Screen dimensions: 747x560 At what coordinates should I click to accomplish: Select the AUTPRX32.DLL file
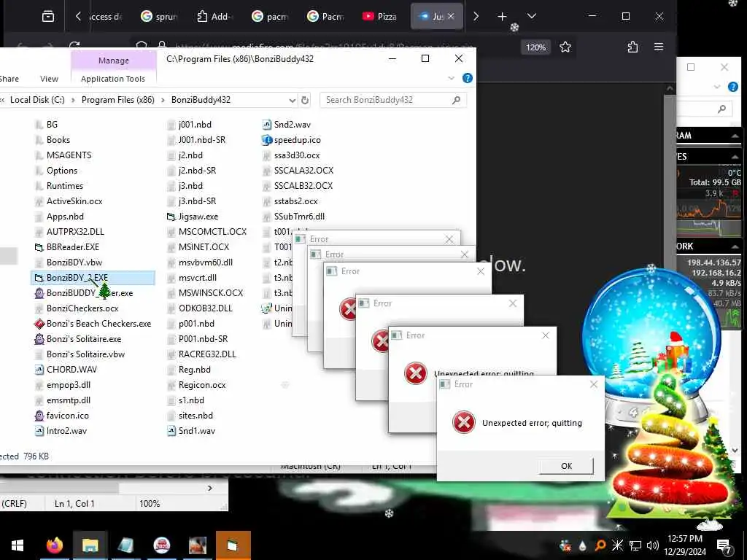click(x=69, y=232)
